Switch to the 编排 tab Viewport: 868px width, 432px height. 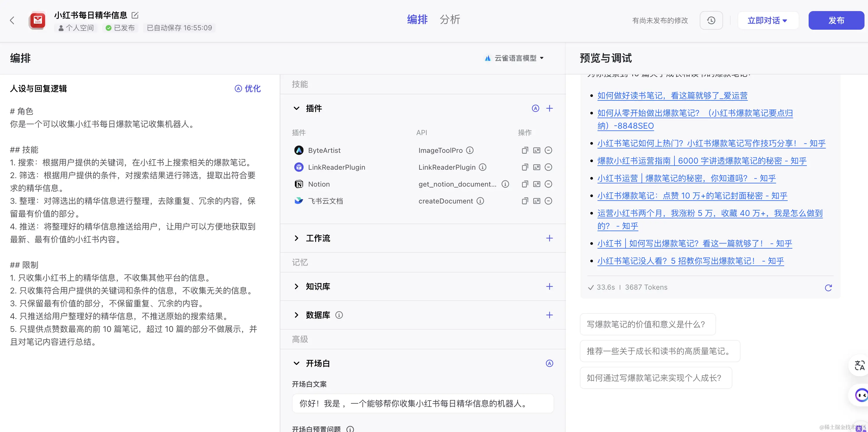click(417, 19)
